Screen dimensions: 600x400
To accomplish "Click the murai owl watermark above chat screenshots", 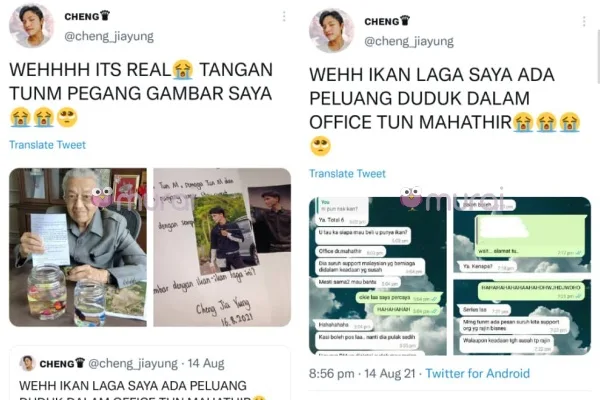I will [411, 198].
